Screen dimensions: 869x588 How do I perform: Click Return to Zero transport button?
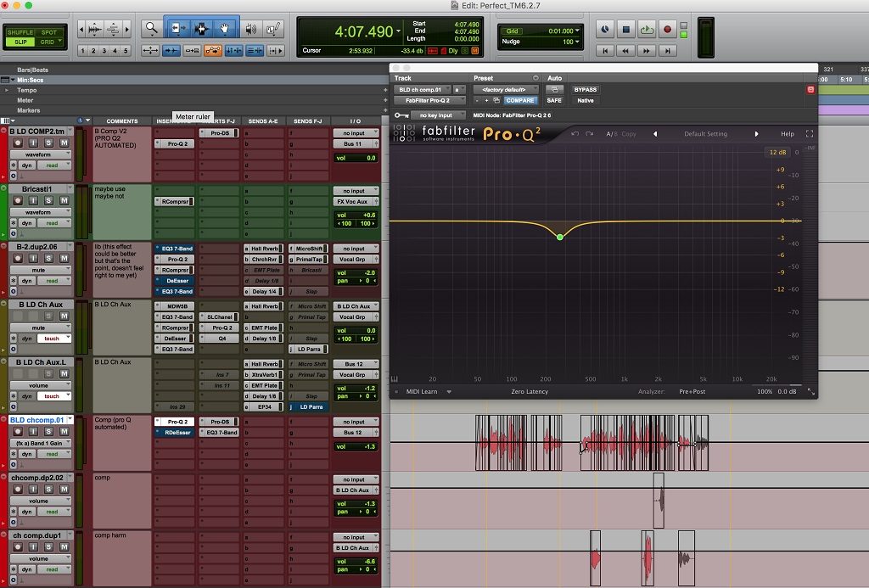coord(605,50)
